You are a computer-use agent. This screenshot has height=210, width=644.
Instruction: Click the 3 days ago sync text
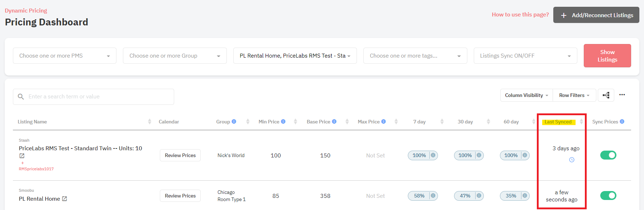566,148
